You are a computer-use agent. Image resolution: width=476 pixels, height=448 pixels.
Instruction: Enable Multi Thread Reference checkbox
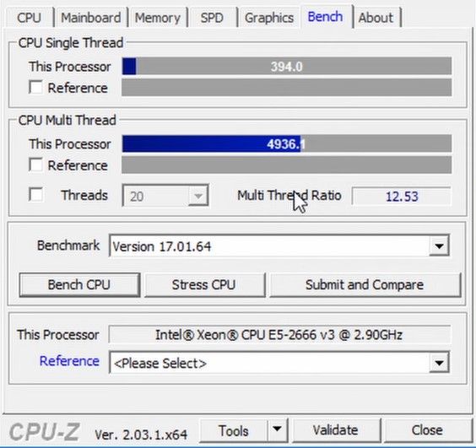pyautogui.click(x=35, y=165)
